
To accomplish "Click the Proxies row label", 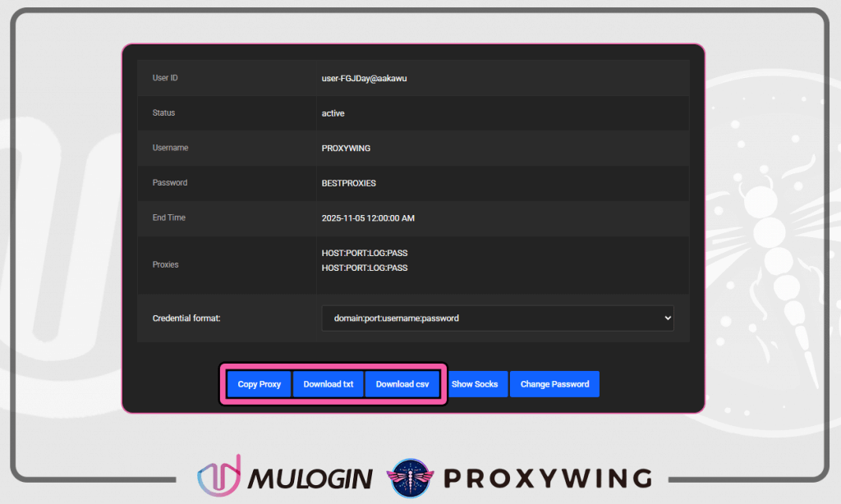I will tap(165, 264).
